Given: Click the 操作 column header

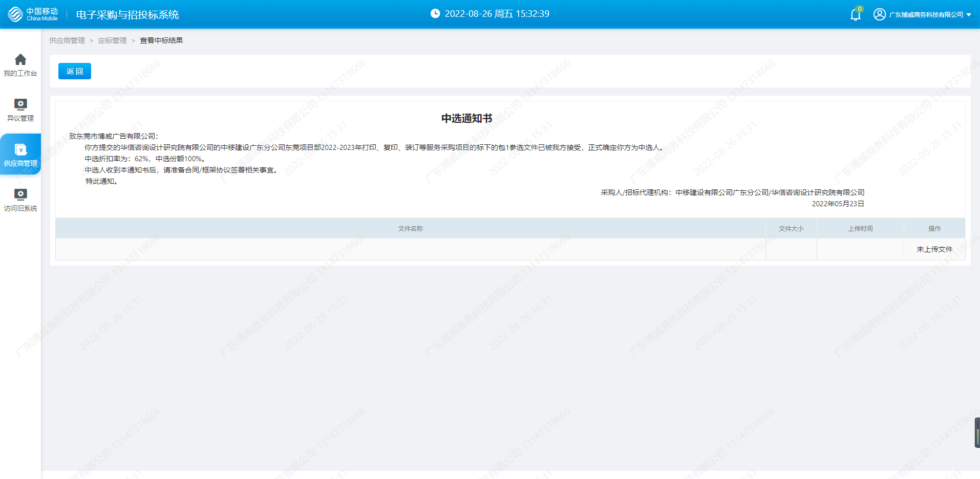Looking at the screenshot, I should click(x=934, y=229).
